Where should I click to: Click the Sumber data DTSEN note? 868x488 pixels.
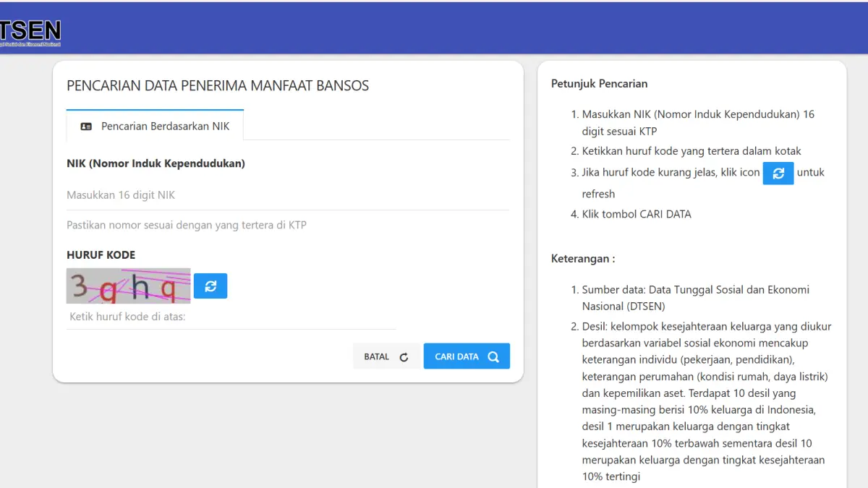(696, 298)
